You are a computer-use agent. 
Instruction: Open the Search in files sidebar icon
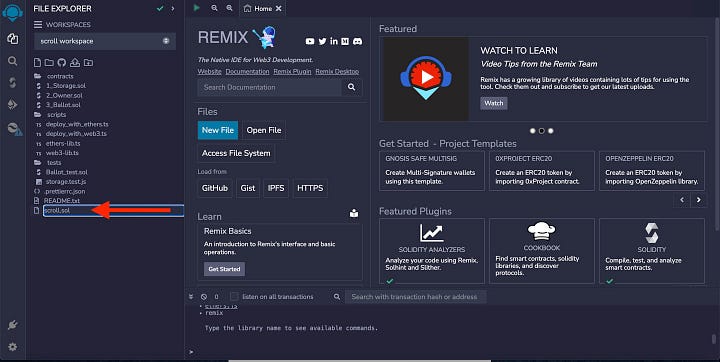[13, 61]
